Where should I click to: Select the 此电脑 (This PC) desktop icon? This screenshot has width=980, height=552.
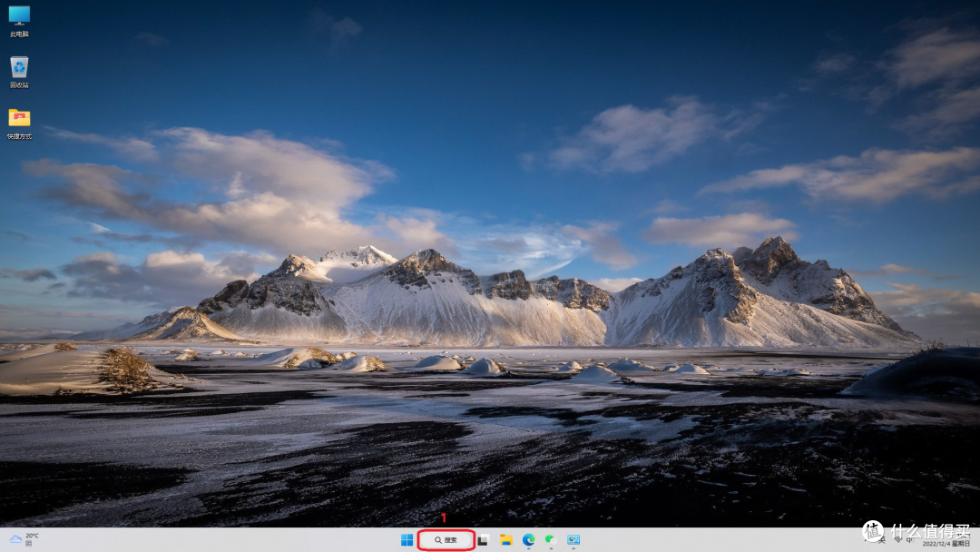pyautogui.click(x=19, y=21)
